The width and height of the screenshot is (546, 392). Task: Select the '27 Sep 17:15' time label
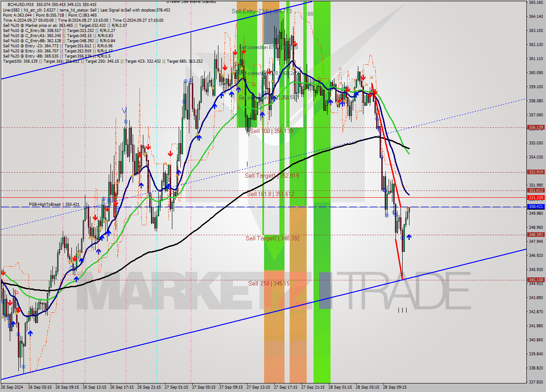click(285, 388)
